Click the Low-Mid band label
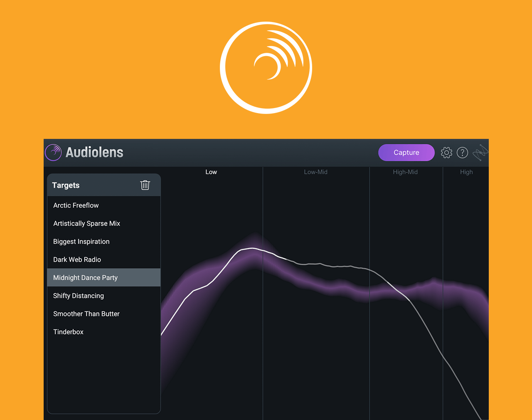 click(x=316, y=172)
